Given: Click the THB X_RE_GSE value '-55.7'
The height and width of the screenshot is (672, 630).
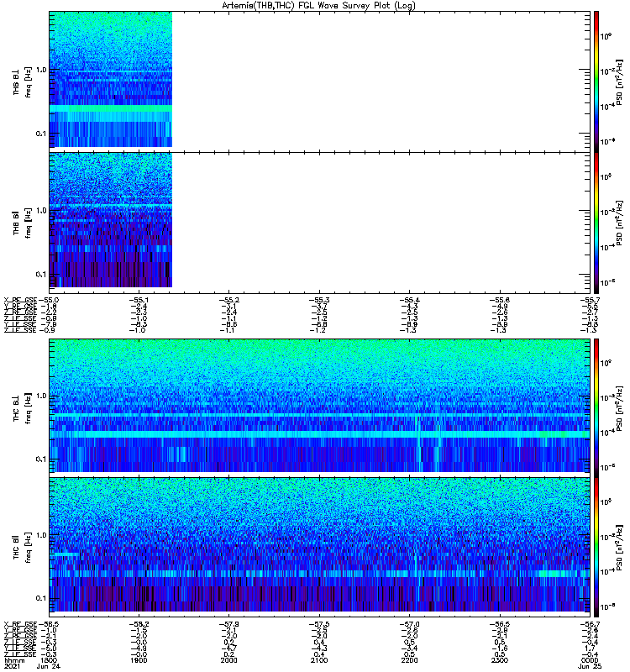Looking at the screenshot, I should coord(590,300).
